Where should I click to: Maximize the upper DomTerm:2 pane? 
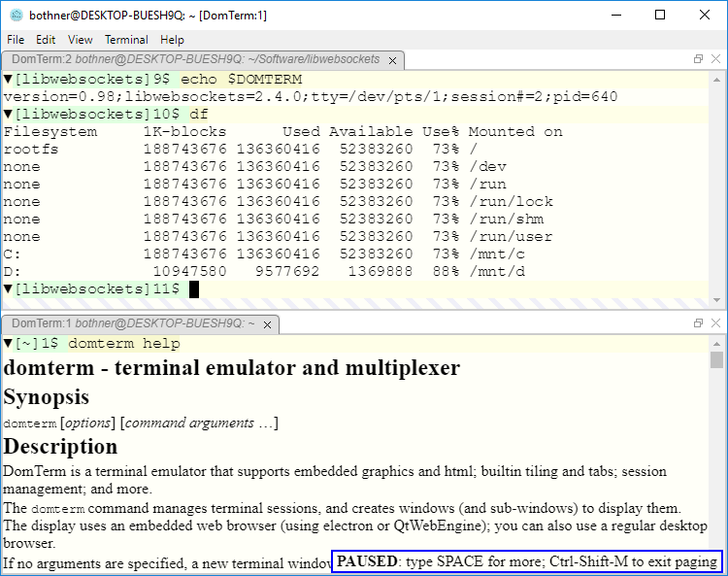pyautogui.click(x=698, y=59)
